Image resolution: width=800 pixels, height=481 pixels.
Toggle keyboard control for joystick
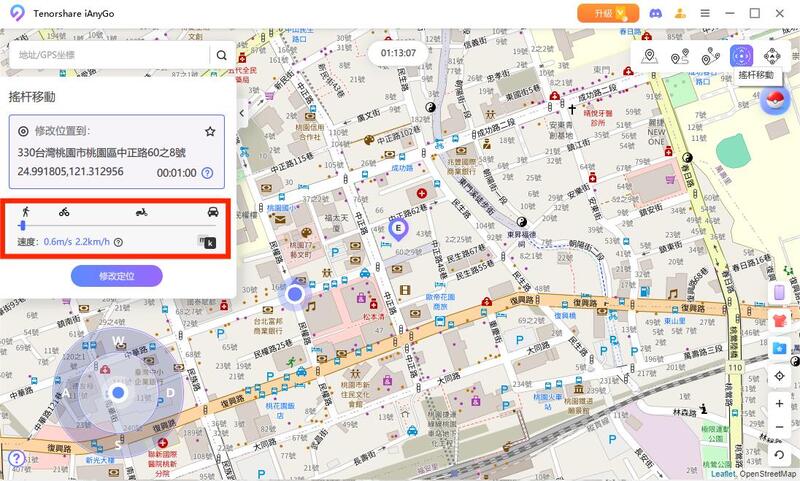tap(207, 242)
